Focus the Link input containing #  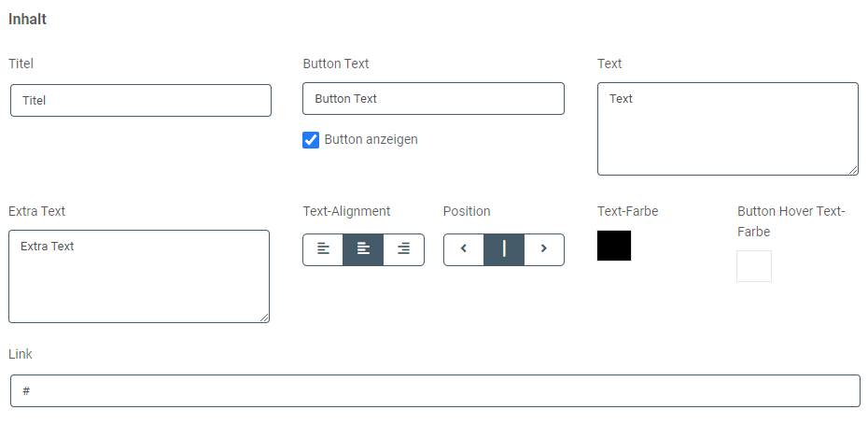[435, 390]
